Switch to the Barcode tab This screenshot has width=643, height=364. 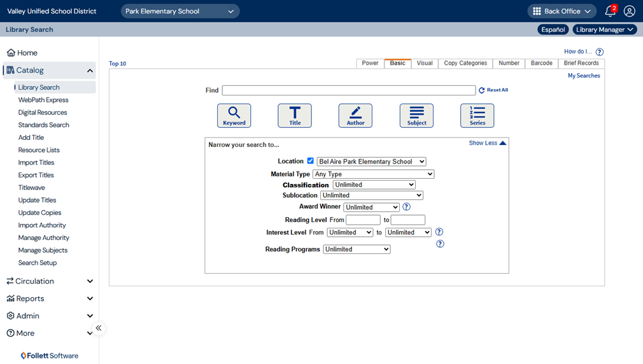click(541, 63)
